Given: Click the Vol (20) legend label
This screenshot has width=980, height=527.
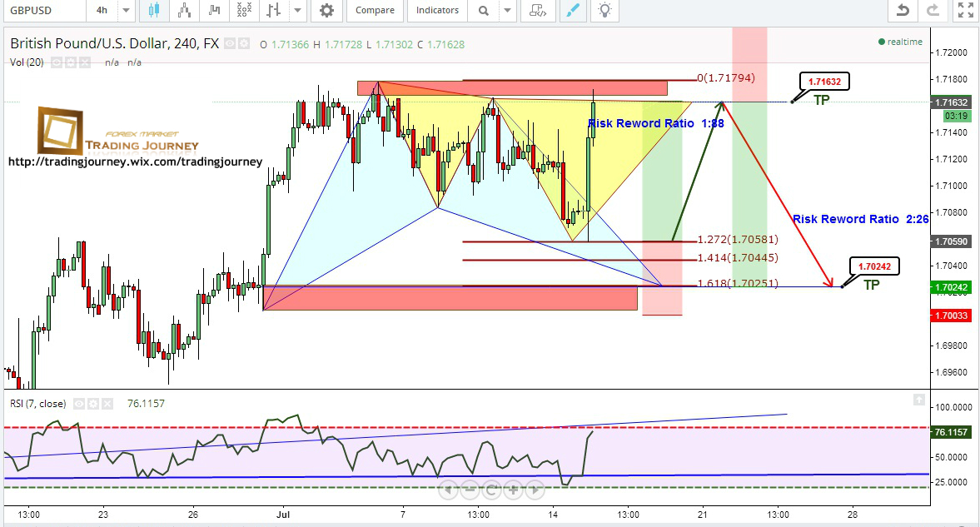Looking at the screenshot, I should click(x=27, y=62).
